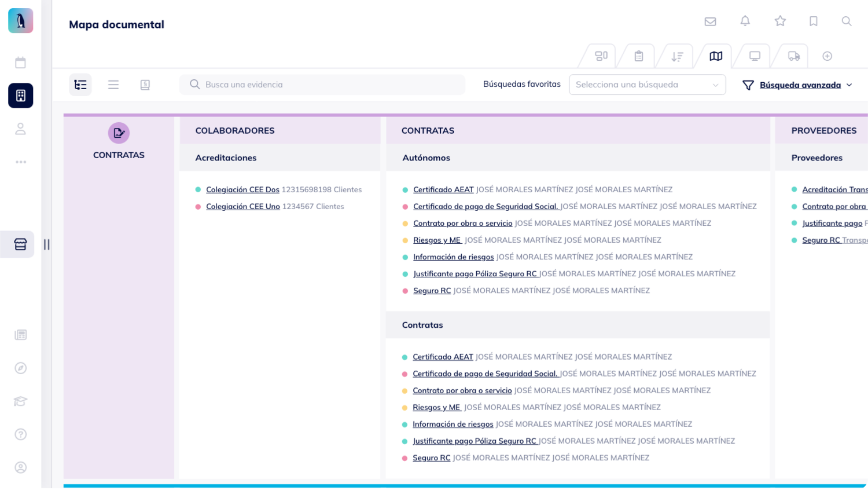Select the building icon in left sidebar

click(21, 96)
